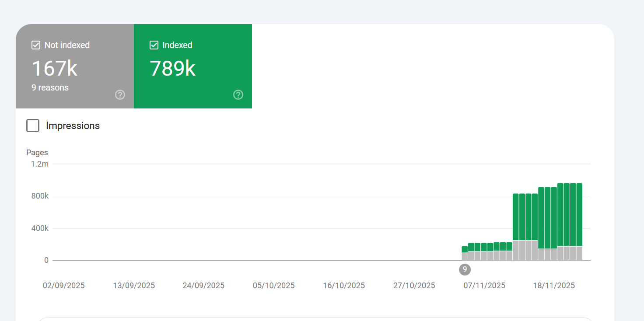The width and height of the screenshot is (644, 321).
Task: Click the 18/11/2025 date axis label
Action: 554,286
